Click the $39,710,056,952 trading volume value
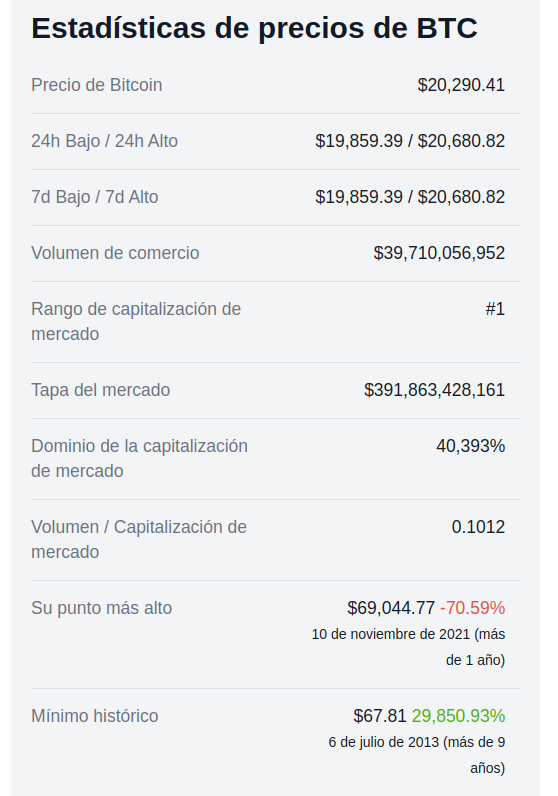This screenshot has width=558, height=796. click(439, 253)
